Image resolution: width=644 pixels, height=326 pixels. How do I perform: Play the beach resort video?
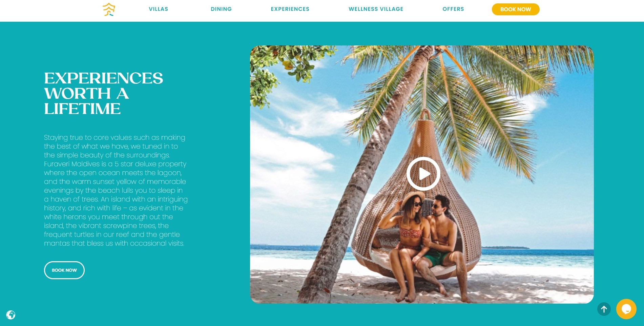pos(423,174)
